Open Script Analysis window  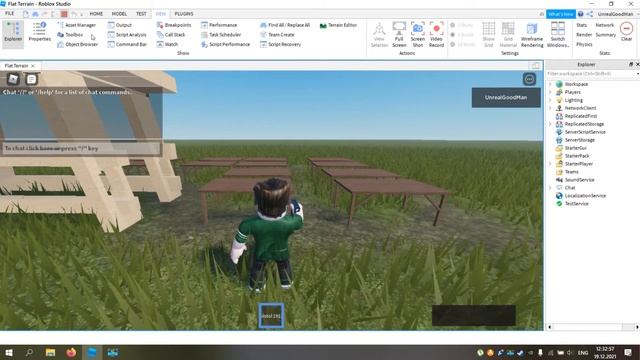click(127, 35)
